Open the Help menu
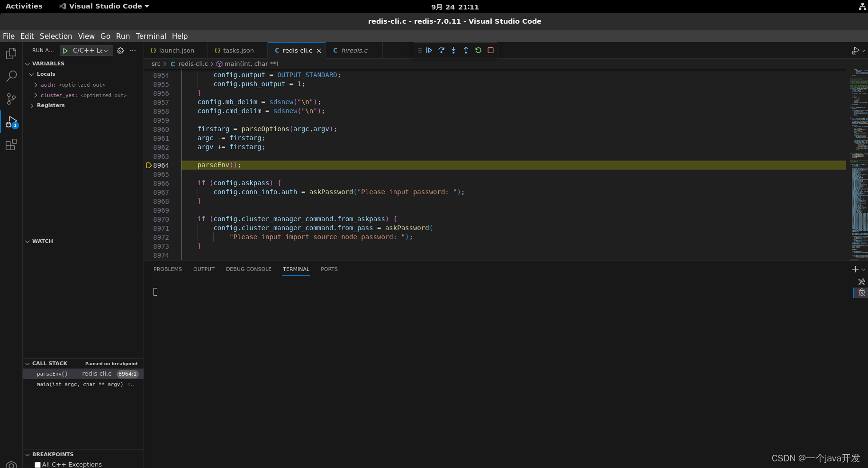The image size is (868, 468). pos(180,36)
